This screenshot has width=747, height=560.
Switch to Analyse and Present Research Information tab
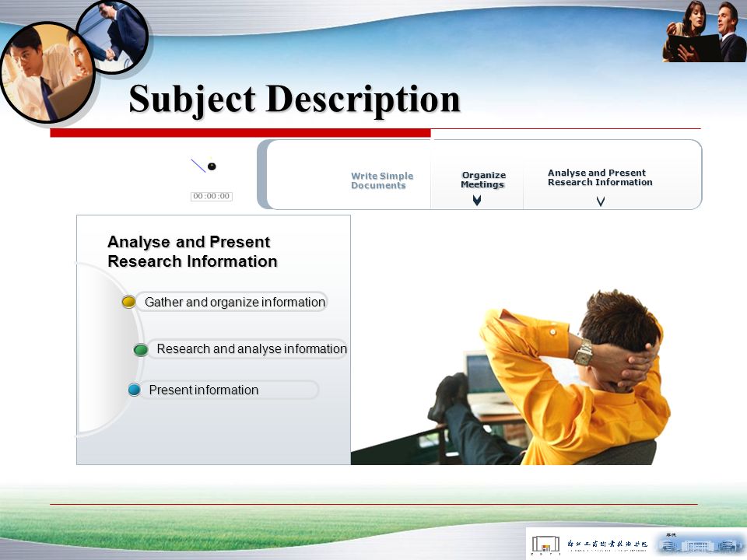(x=600, y=177)
